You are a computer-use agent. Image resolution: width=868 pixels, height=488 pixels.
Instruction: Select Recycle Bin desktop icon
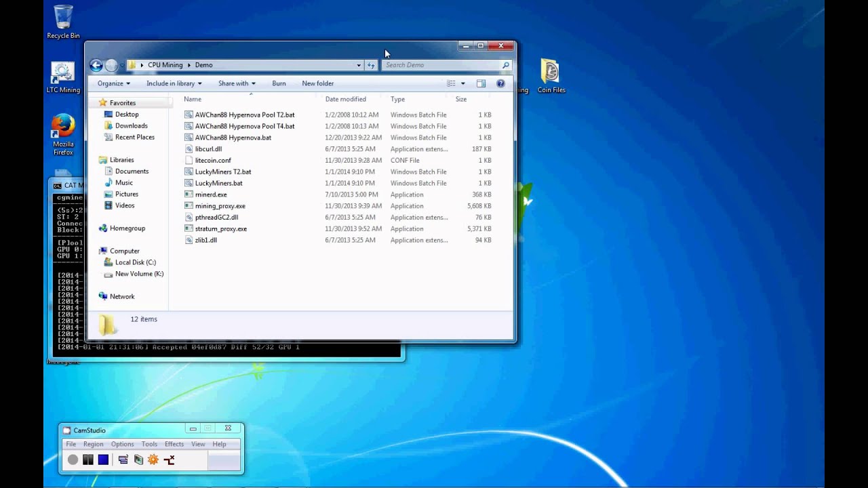63,22
